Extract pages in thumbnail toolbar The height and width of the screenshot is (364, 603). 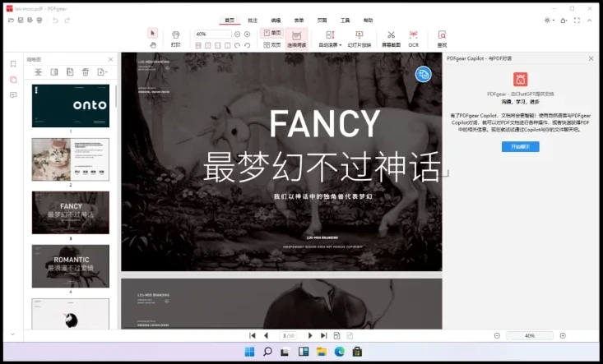point(70,71)
